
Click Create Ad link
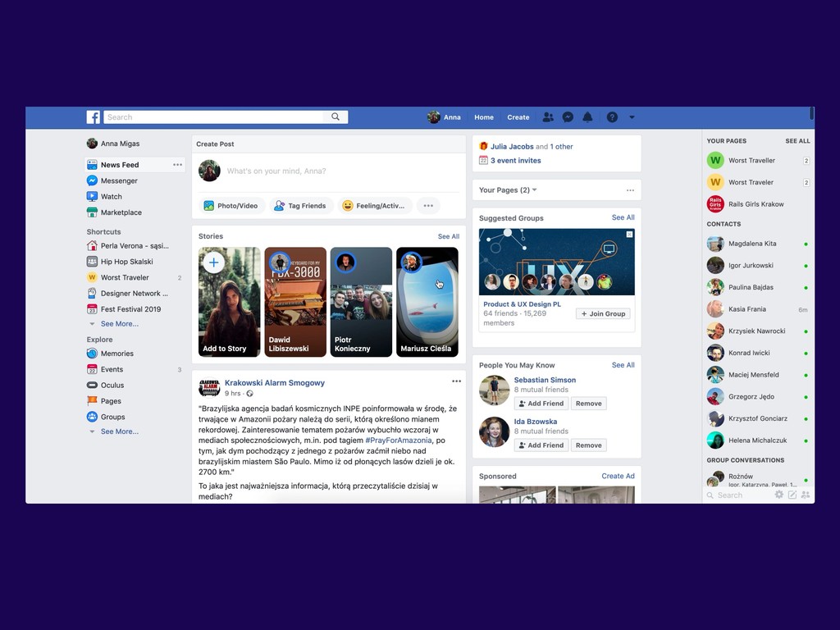pyautogui.click(x=618, y=476)
